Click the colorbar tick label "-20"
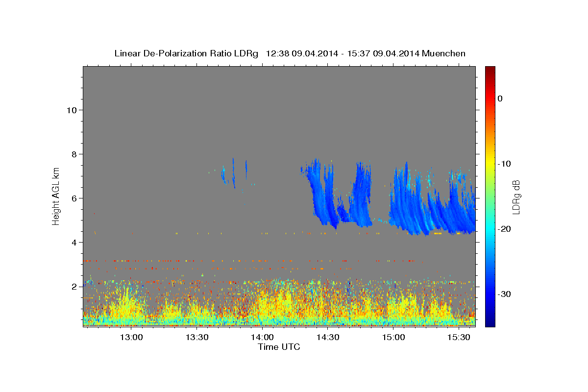 click(504, 229)
